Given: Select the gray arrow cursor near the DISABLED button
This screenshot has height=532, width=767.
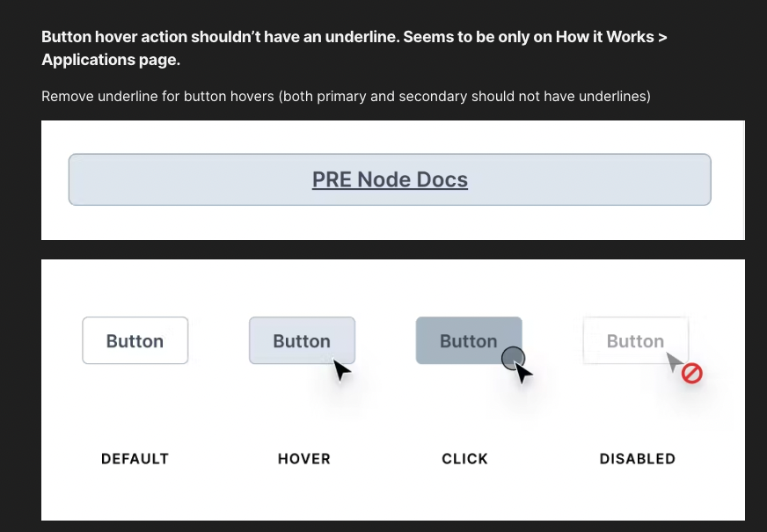Looking at the screenshot, I should point(672,361).
